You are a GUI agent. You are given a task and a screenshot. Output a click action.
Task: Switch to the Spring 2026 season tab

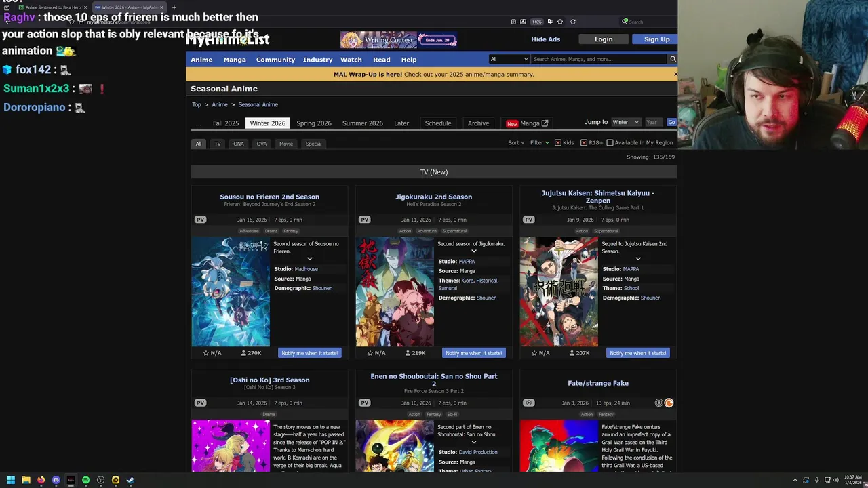(314, 123)
